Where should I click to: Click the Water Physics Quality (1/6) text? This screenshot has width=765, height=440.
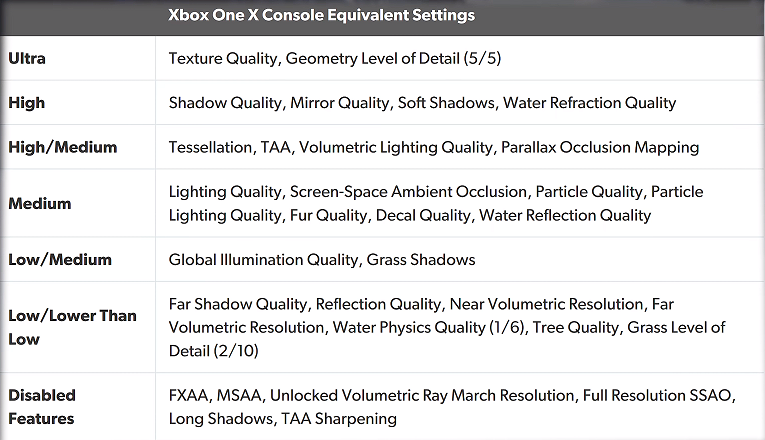point(428,327)
